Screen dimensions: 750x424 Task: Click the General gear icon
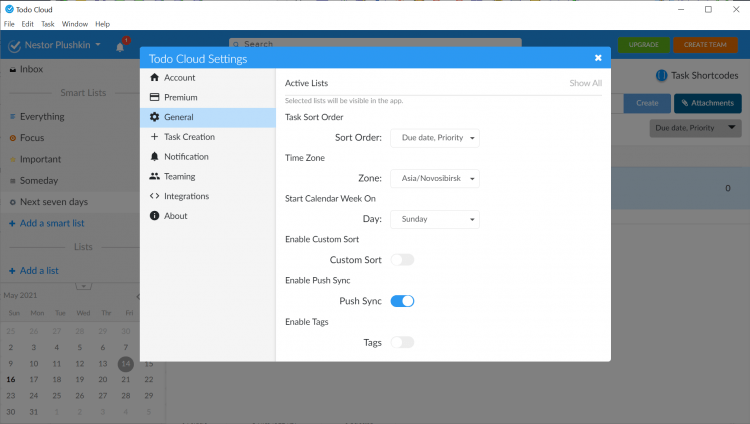tap(154, 117)
